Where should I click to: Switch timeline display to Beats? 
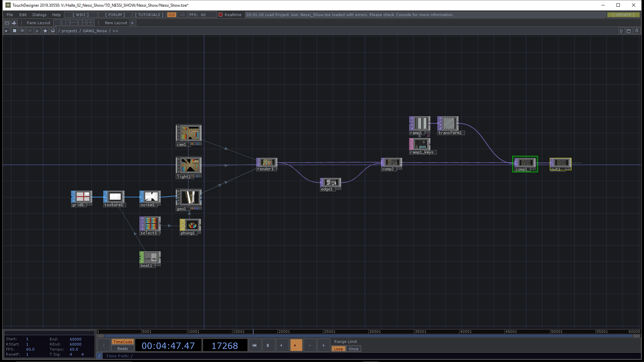[122, 349]
